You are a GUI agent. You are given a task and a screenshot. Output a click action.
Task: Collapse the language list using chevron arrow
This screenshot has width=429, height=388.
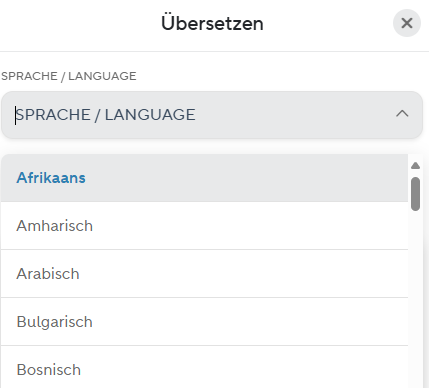402,114
